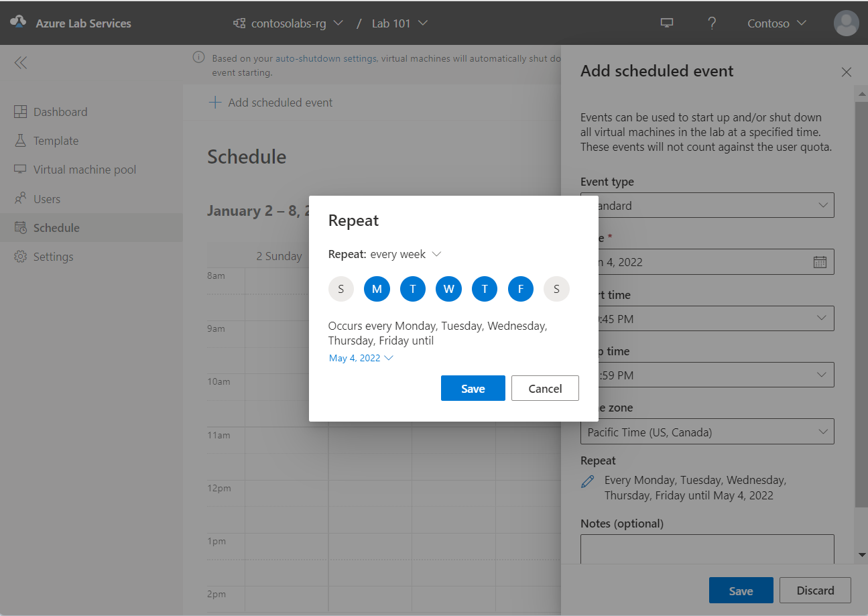The width and height of the screenshot is (868, 616).
Task: Close the Add scheduled event panel
Action: [847, 72]
